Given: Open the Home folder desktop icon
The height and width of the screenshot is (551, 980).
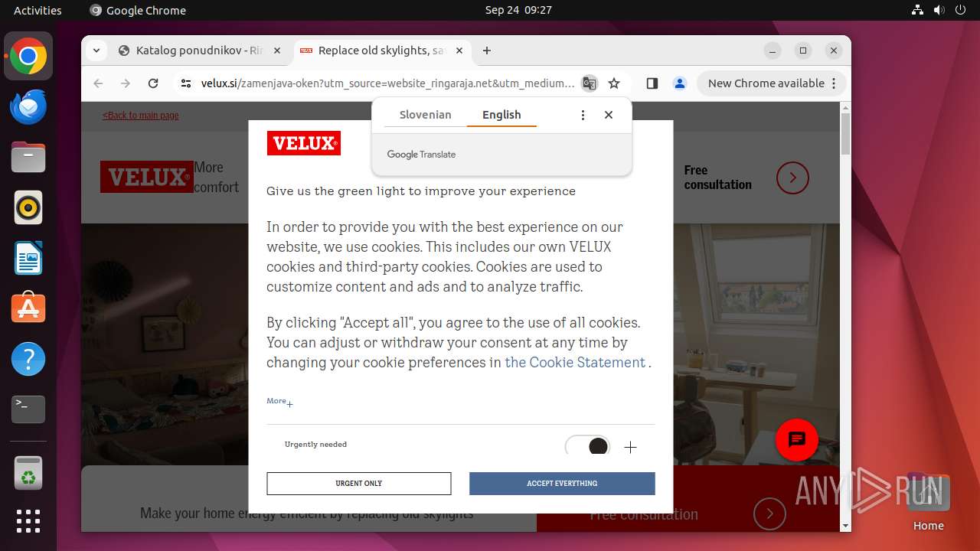Looking at the screenshot, I should point(928,501).
